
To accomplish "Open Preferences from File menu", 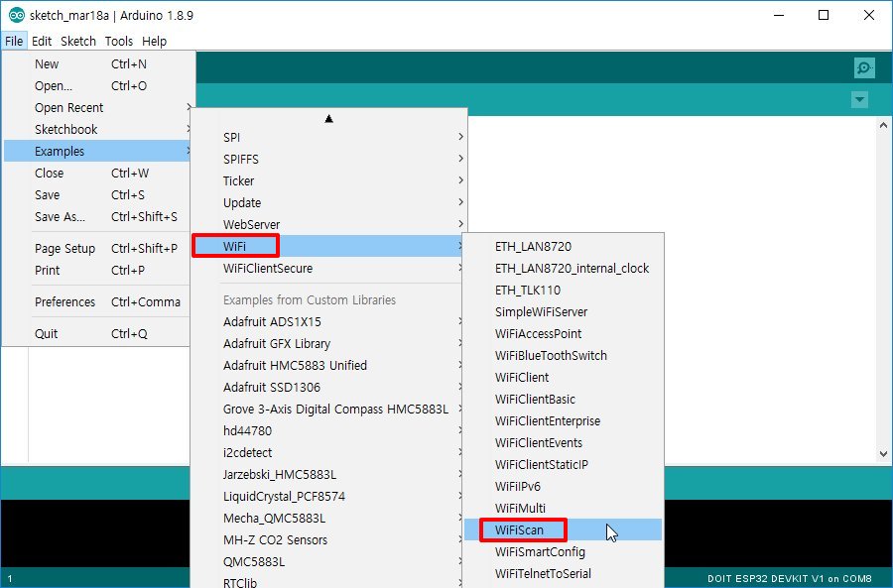I will pos(98,301).
